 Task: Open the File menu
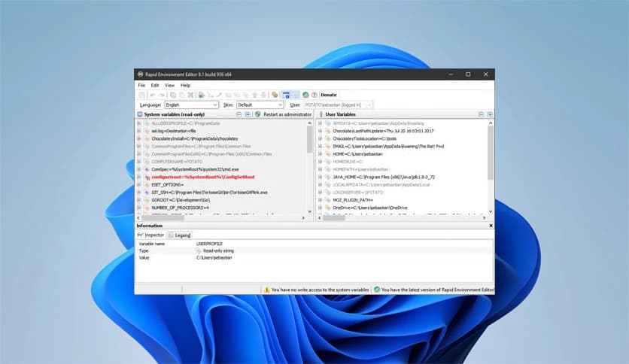(141, 86)
